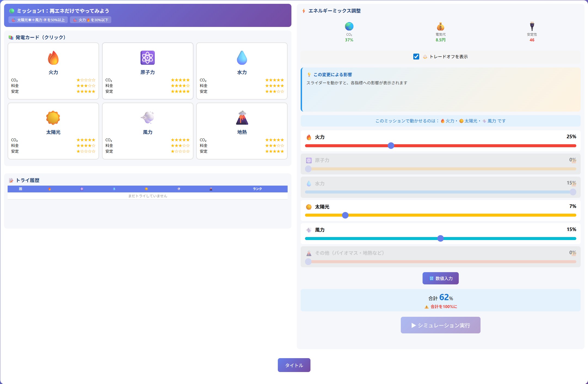Image resolution: width=588 pixels, height=384 pixels.
Task: Click the 太陽光 sun card icon
Action: 53,118
